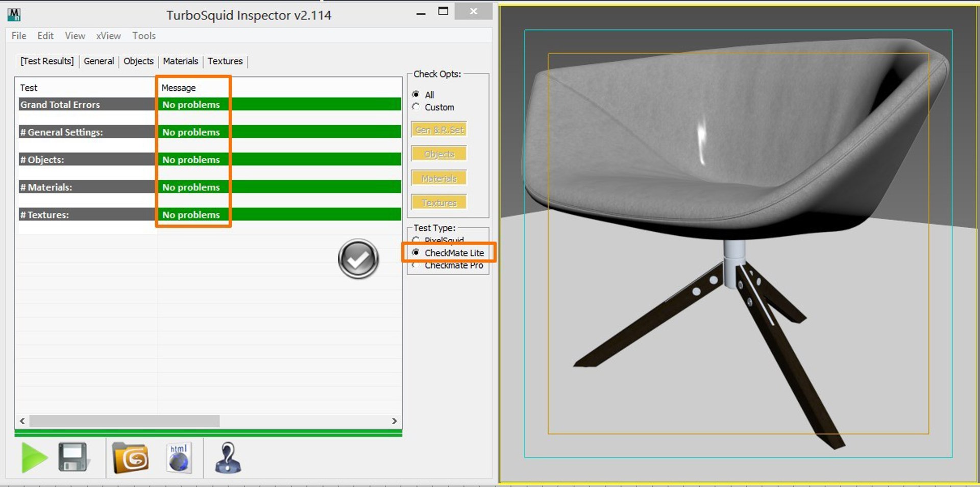Click the left scroll arrow of results list
This screenshot has width=980, height=487.
[x=22, y=421]
